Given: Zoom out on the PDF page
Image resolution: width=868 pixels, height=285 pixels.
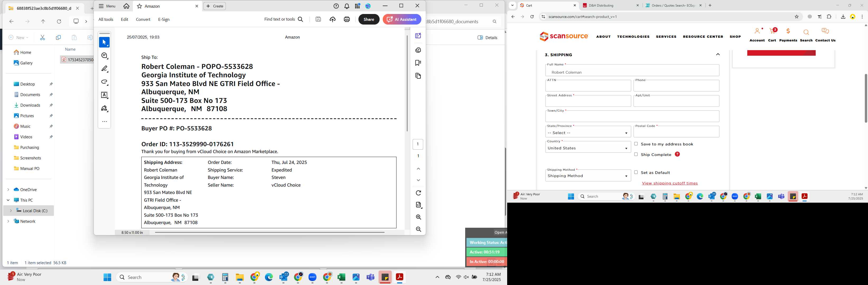Looking at the screenshot, I should tap(418, 229).
